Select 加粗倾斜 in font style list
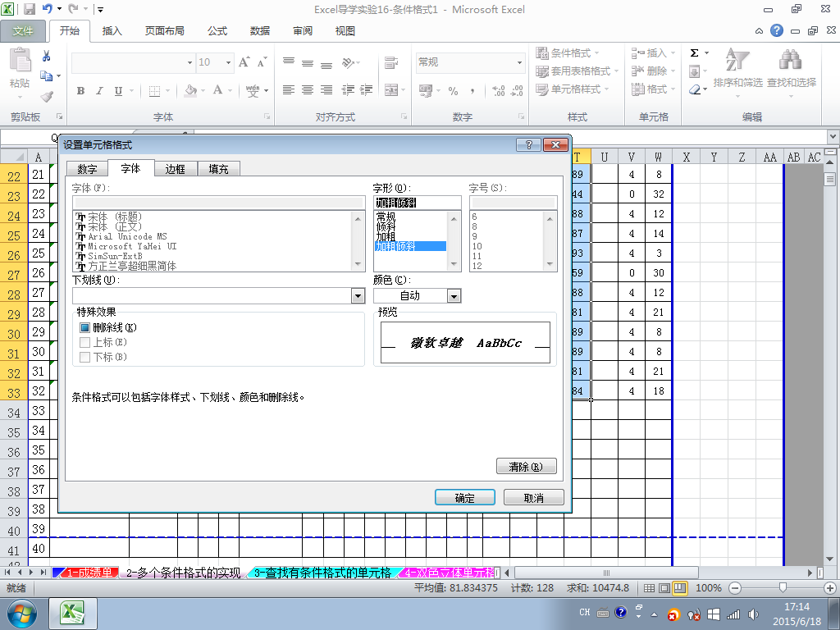The width and height of the screenshot is (840, 630). 410,246
